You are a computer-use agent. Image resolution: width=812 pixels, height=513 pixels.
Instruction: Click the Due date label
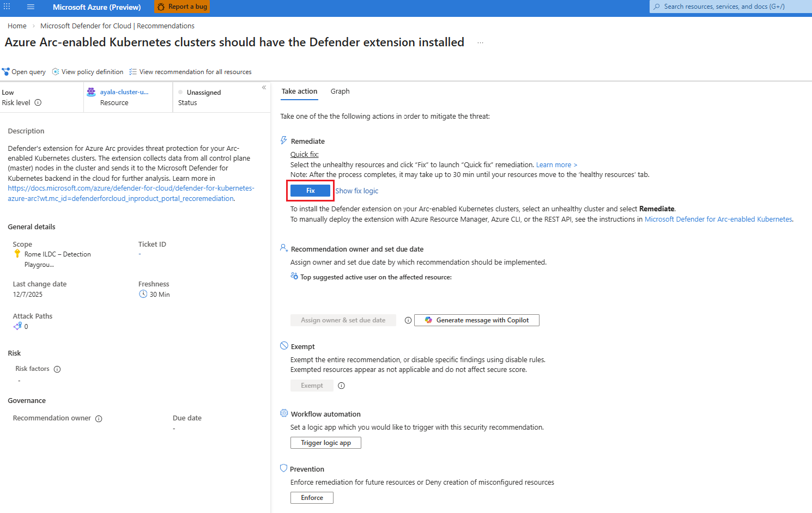coord(187,418)
